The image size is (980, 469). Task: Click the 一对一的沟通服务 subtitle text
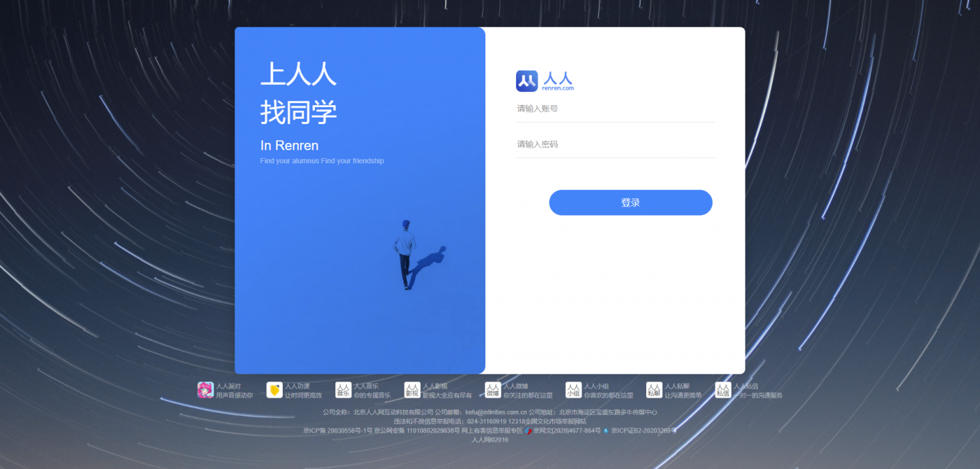pyautogui.click(x=758, y=395)
